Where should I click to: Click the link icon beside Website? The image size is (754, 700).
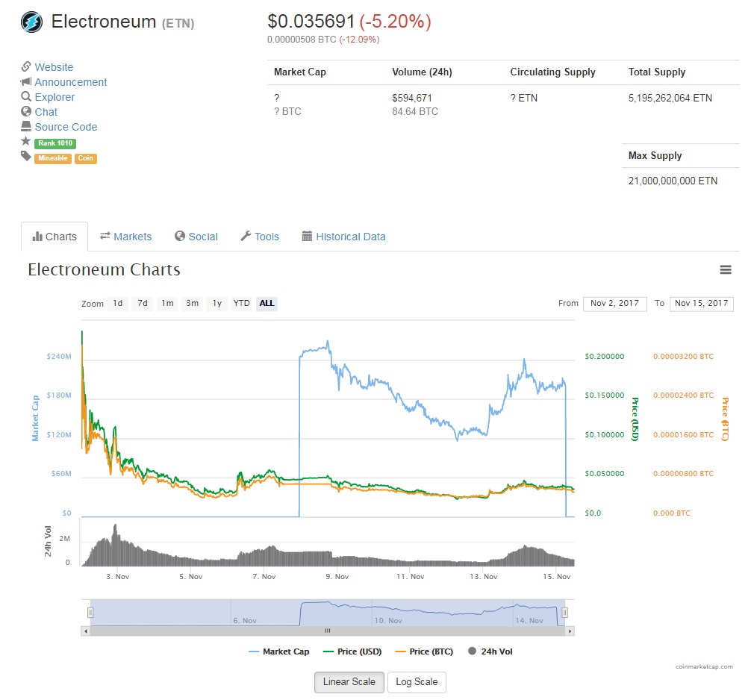(26, 66)
